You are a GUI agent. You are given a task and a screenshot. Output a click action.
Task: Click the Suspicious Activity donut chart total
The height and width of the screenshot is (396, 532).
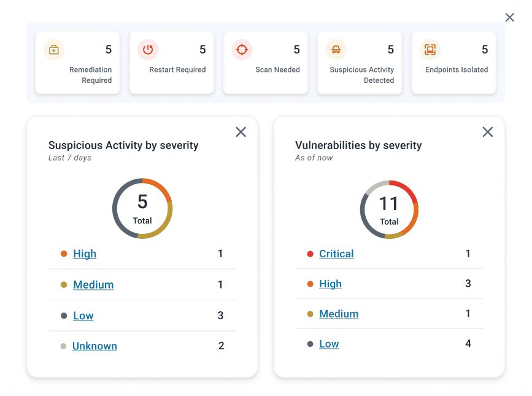point(142,208)
